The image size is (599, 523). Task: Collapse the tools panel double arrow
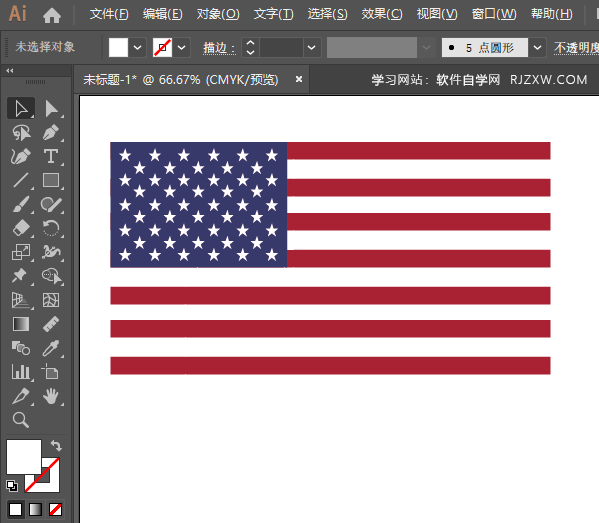tap(10, 71)
